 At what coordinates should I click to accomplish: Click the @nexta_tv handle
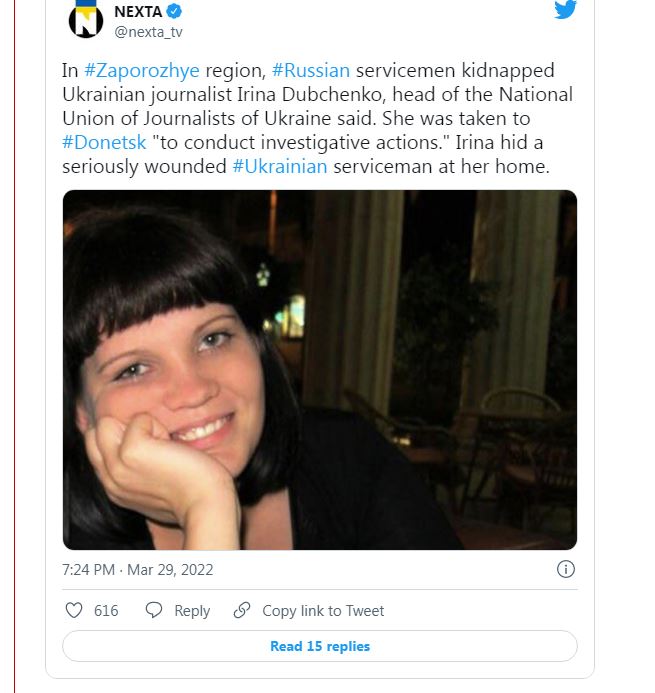(x=149, y=32)
